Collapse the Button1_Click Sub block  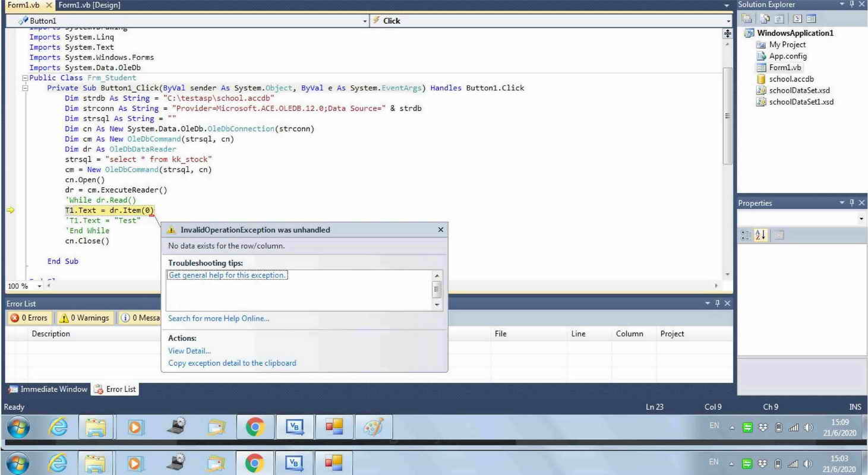(x=24, y=88)
